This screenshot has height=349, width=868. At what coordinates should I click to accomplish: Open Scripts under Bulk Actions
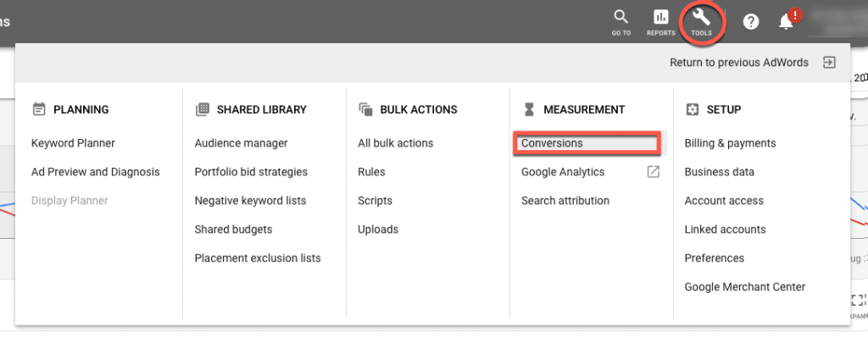click(376, 201)
